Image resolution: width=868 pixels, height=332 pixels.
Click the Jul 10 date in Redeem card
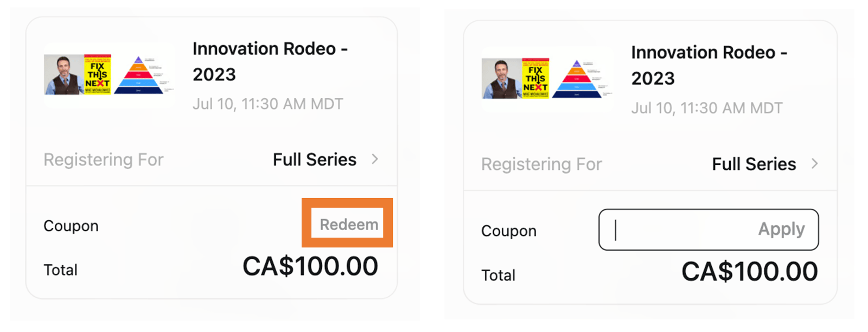[267, 104]
